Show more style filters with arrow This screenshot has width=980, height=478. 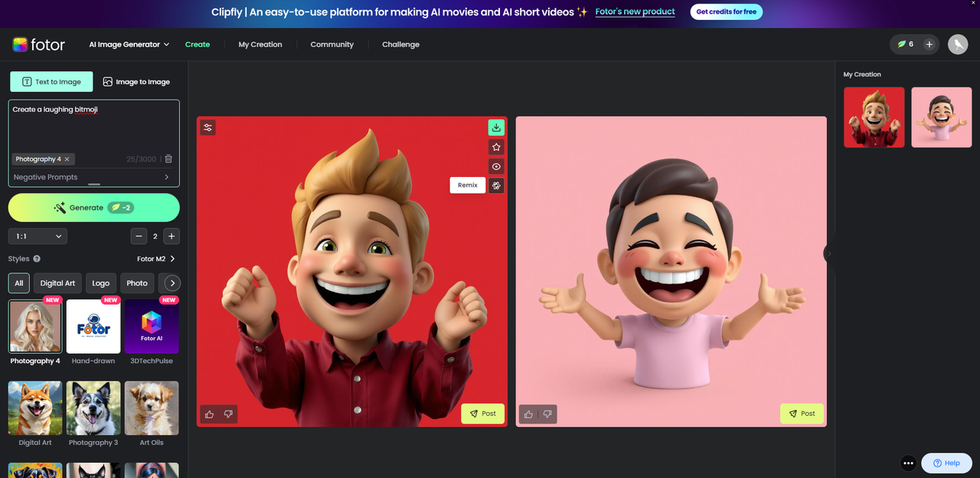coord(173,283)
